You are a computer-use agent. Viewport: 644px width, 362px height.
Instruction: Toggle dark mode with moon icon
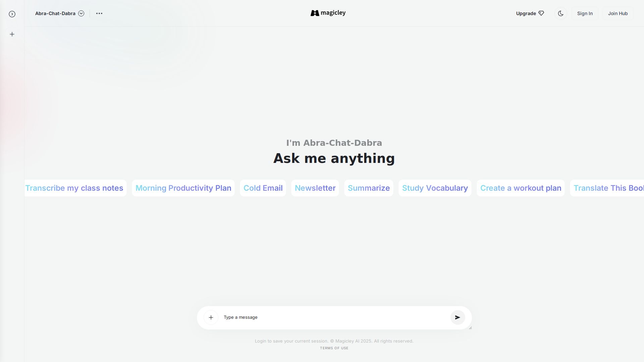point(560,13)
